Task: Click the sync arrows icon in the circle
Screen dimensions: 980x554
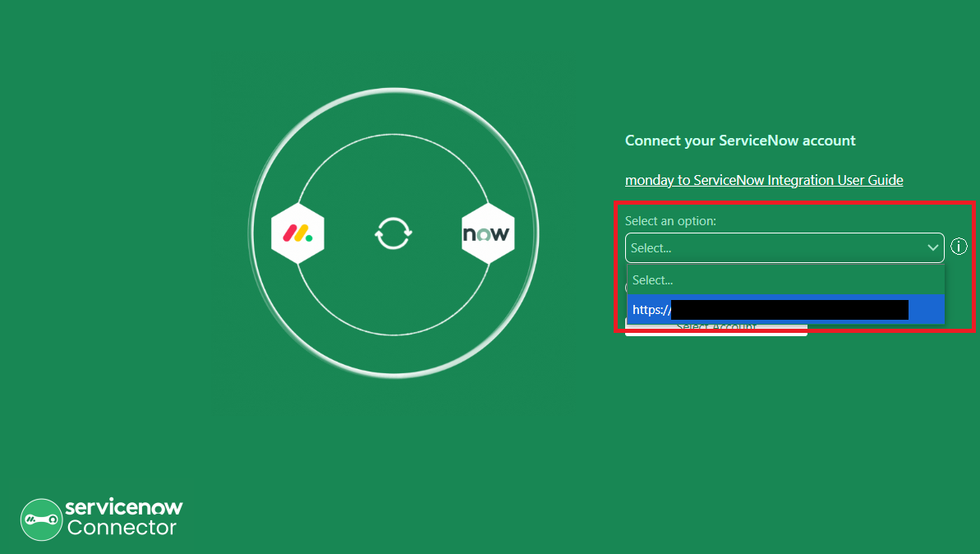Action: (393, 233)
